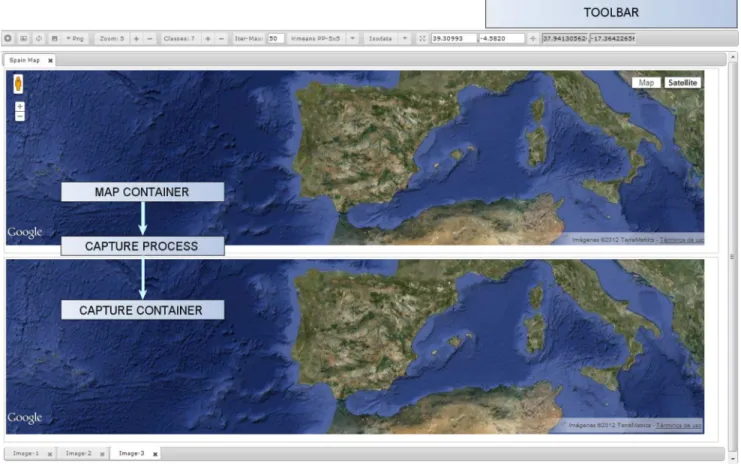Expand the dropdown arrow beside Isodata
741x464 pixels.
[x=405, y=39]
